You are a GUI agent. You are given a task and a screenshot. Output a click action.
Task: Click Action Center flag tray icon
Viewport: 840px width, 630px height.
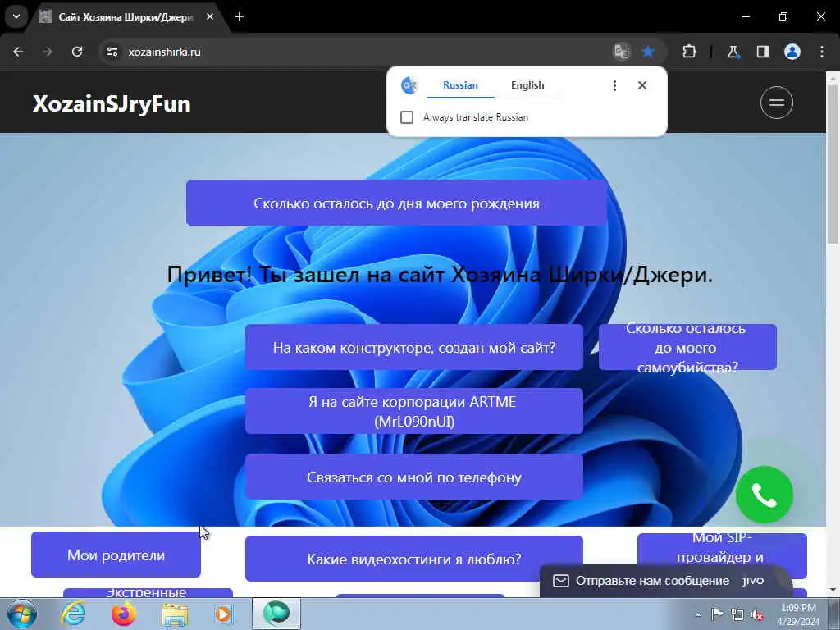(717, 614)
